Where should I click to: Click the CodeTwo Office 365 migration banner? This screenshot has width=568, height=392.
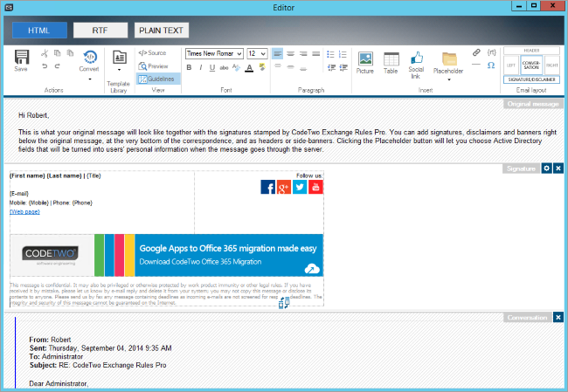coord(167,256)
